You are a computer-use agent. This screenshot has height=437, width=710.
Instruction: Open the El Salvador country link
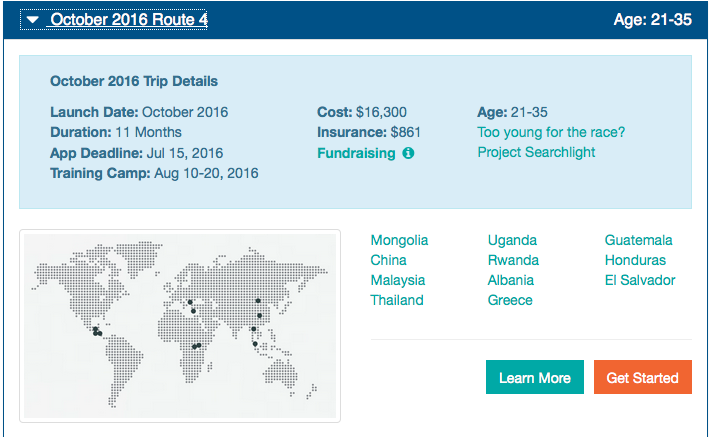640,280
